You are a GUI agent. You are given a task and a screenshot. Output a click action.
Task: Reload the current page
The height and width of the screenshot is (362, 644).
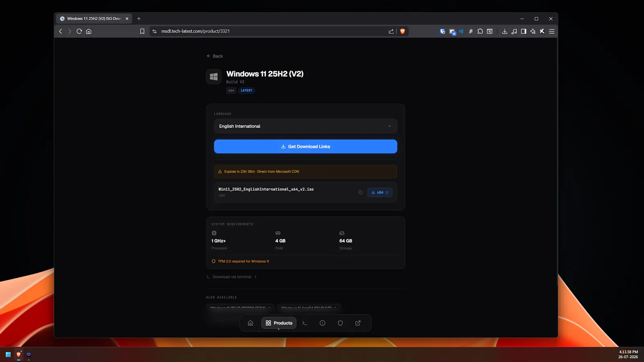click(x=79, y=31)
